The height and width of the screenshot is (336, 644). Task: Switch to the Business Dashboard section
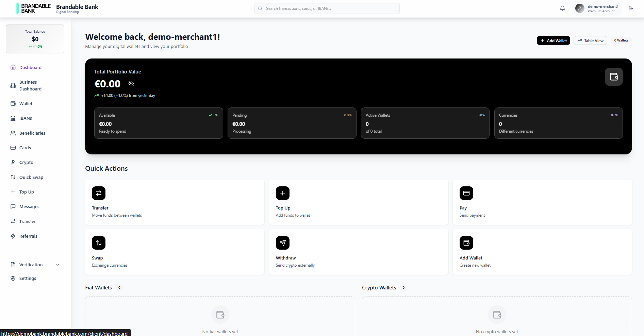[x=31, y=85]
